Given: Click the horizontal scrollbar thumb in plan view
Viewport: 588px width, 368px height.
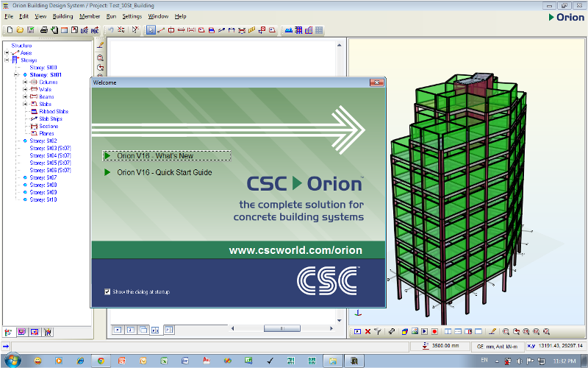Looking at the screenshot, I should 282,328.
